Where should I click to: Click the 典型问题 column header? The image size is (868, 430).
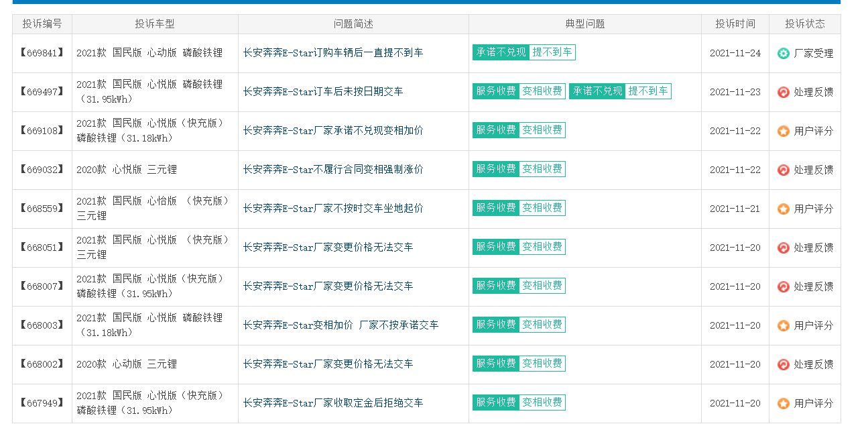(585, 24)
